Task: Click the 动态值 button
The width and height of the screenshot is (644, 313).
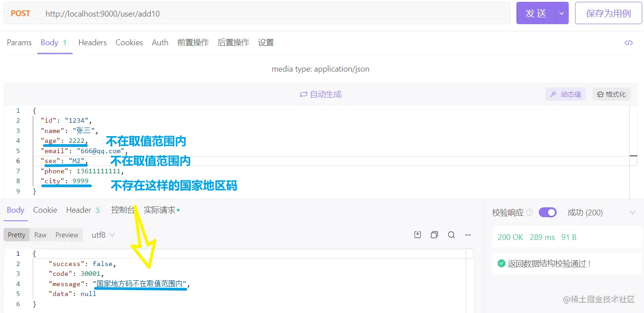Action: (566, 94)
